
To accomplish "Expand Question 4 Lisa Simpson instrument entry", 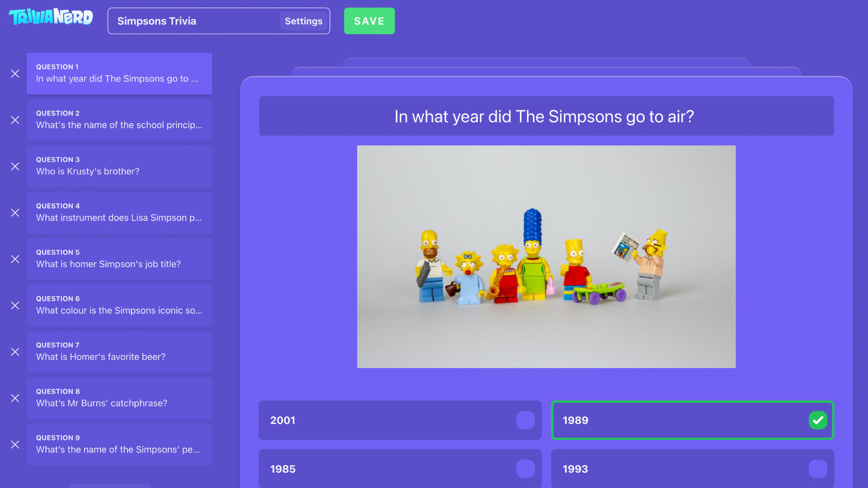I will 119,212.
